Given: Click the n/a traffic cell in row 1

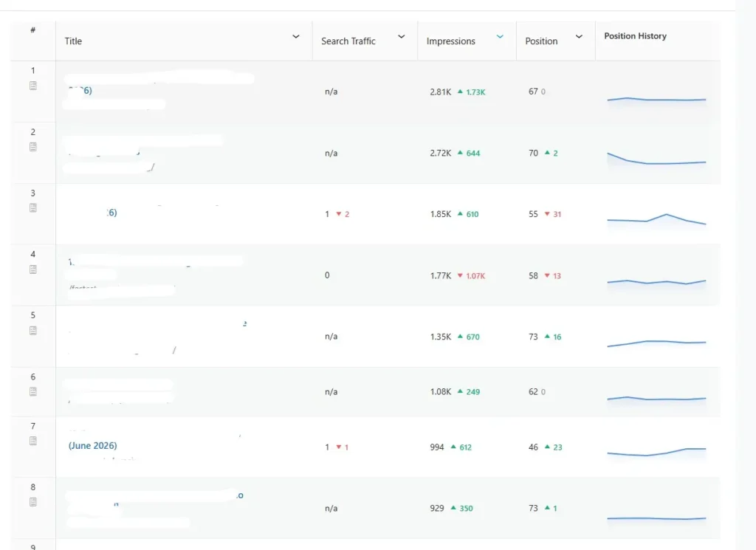Looking at the screenshot, I should tap(331, 92).
